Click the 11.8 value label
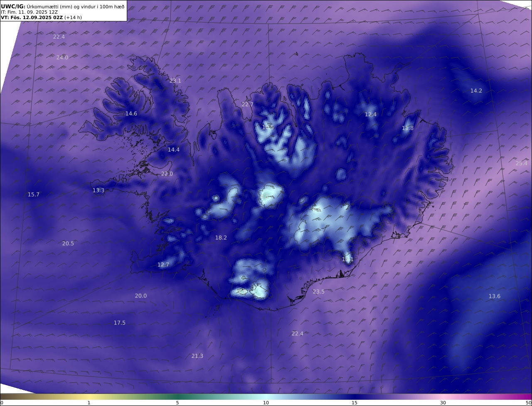This screenshot has width=532, height=406. [408, 128]
